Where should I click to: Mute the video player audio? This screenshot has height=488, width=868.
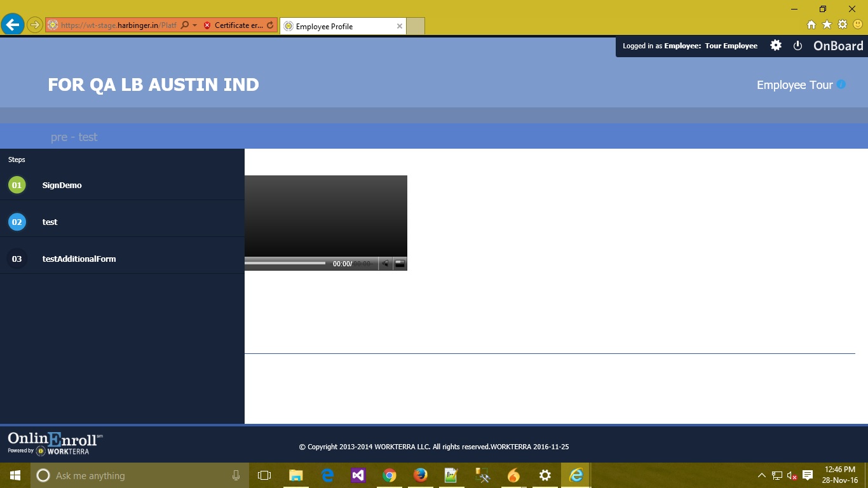[385, 264]
